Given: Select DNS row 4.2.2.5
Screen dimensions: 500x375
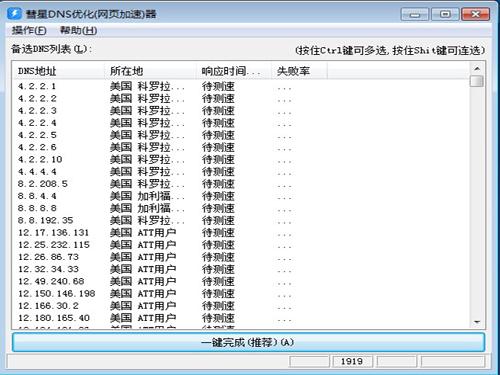Looking at the screenshot, I should [241, 135].
